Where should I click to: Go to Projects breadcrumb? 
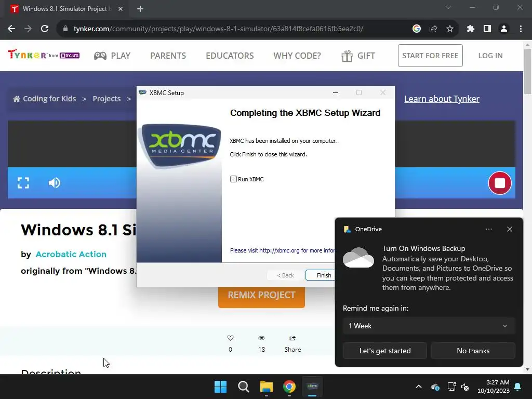(107, 99)
